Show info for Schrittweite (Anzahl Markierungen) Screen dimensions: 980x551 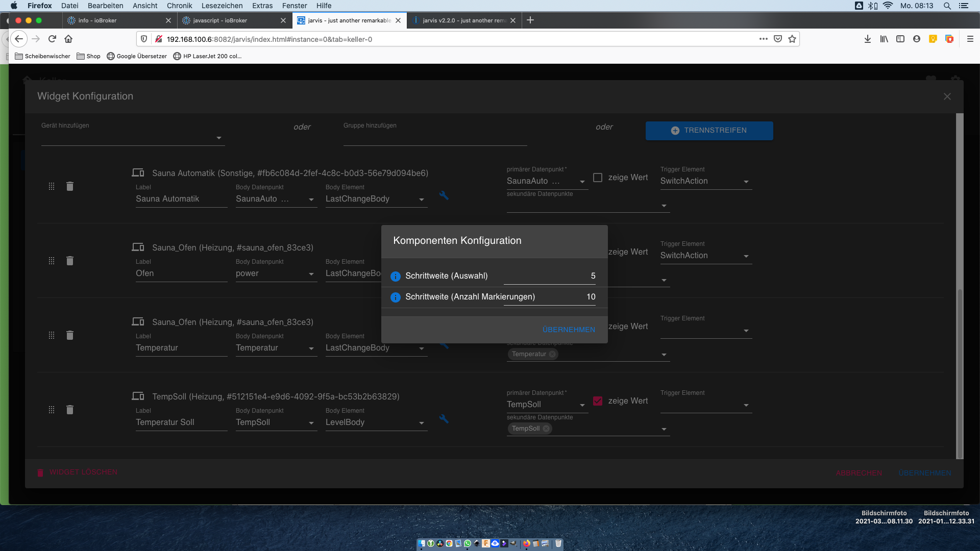point(396,297)
